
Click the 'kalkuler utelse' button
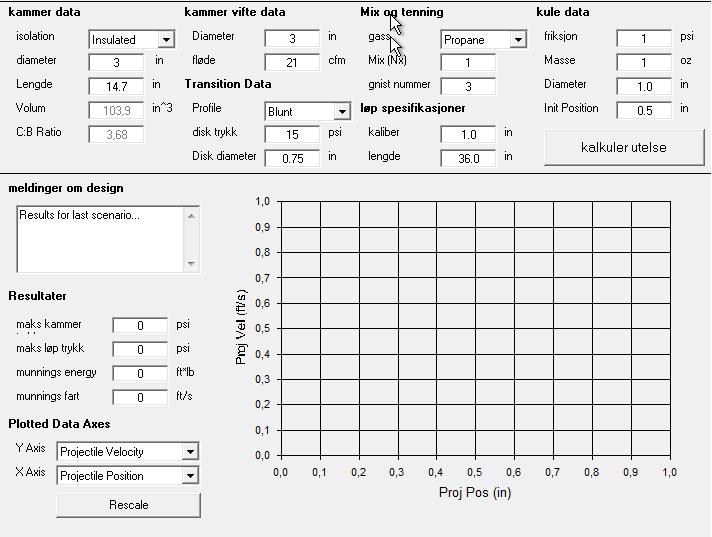click(623, 147)
